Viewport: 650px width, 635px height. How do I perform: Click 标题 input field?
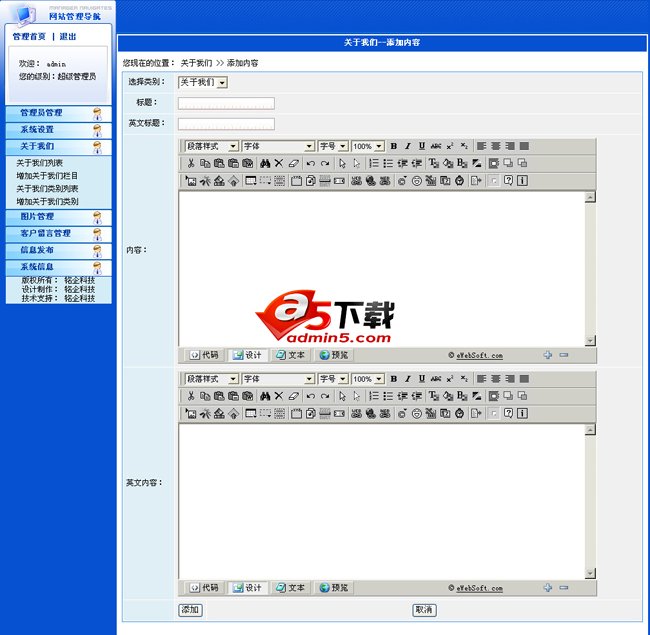click(x=226, y=103)
